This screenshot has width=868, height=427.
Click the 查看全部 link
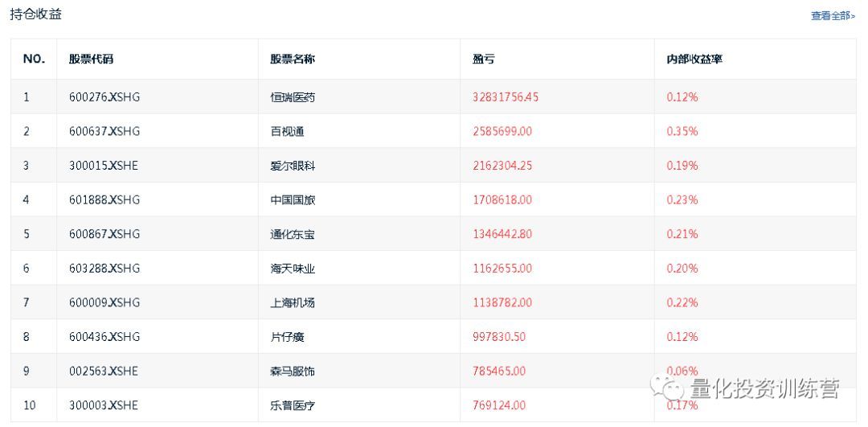tap(833, 15)
